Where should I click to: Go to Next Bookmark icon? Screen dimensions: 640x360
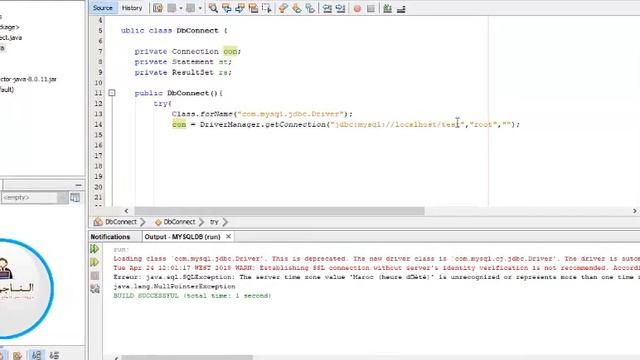pos(297,8)
